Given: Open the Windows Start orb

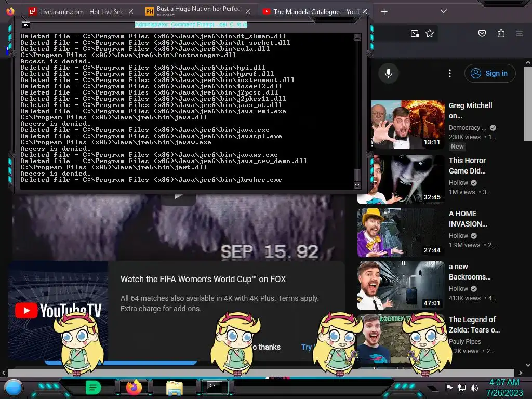Looking at the screenshot, I should [x=14, y=388].
